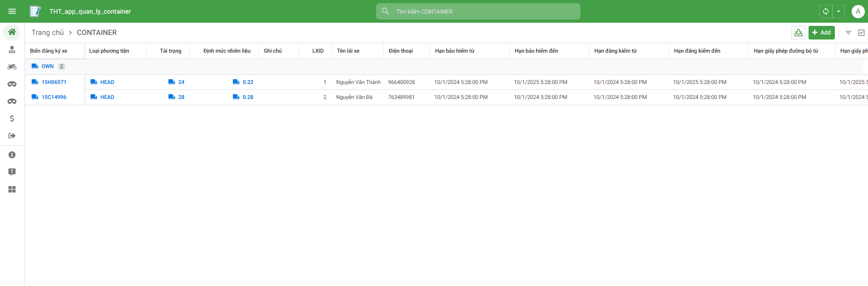Click the sign-out arrow sidebar icon
This screenshot has height=286, width=868.
pyautogui.click(x=12, y=136)
